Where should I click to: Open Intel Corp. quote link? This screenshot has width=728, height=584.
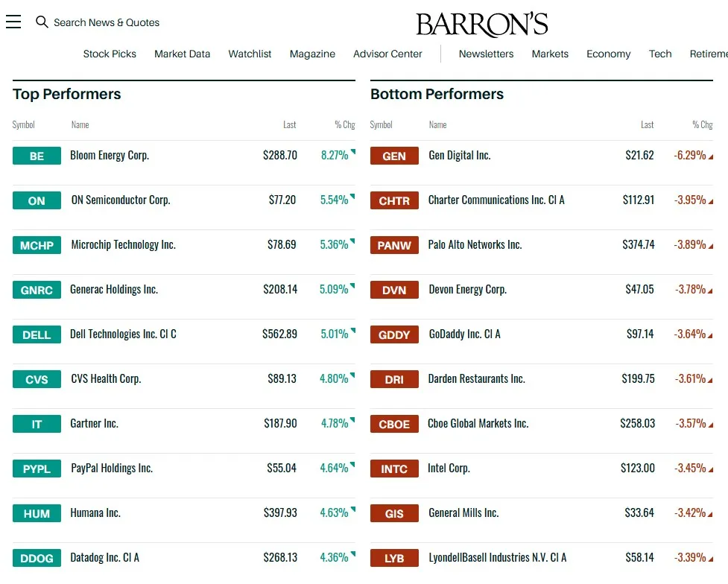point(449,469)
